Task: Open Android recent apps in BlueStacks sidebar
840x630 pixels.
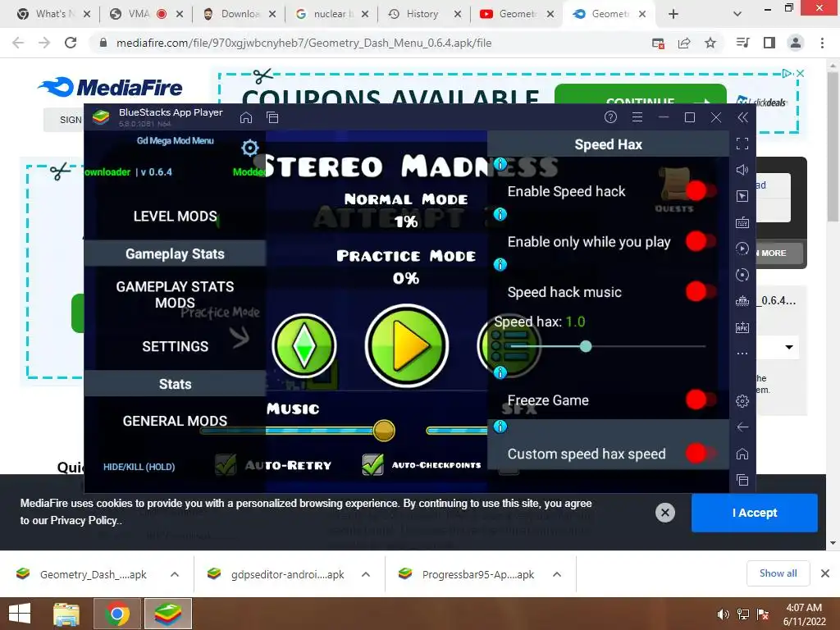Action: [x=742, y=480]
